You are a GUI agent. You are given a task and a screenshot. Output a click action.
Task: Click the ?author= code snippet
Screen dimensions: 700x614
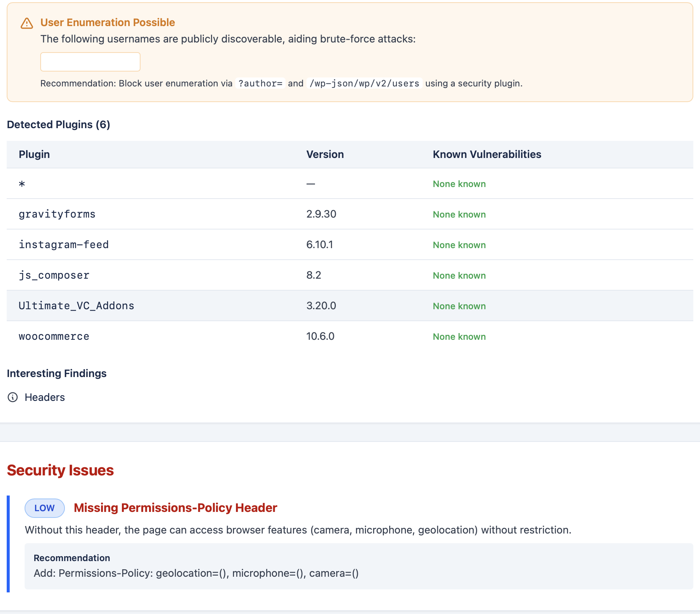point(260,83)
